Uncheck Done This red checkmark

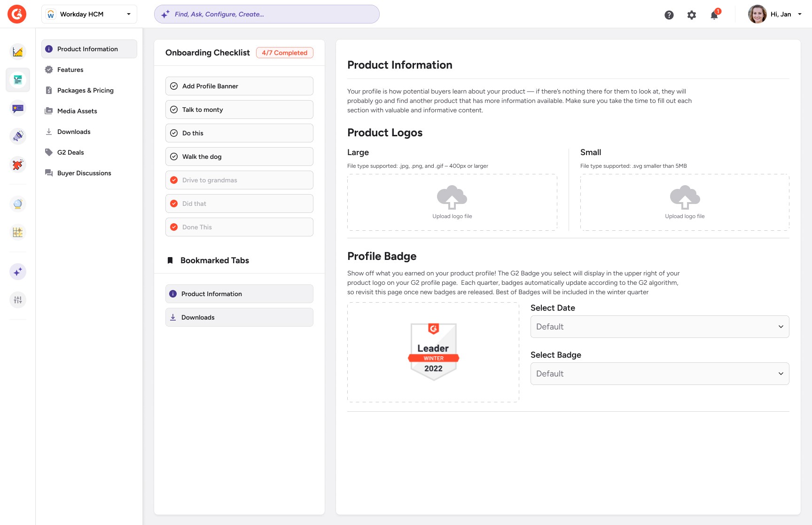tap(174, 227)
